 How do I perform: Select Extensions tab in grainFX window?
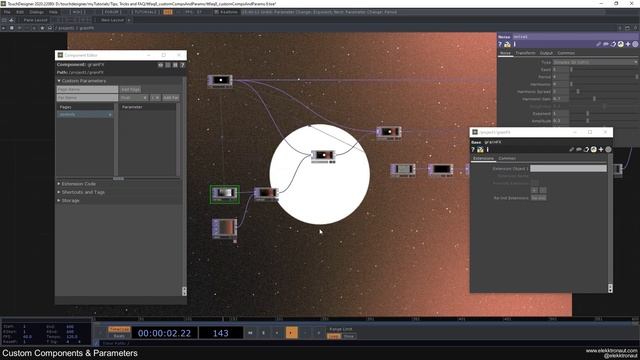point(483,158)
